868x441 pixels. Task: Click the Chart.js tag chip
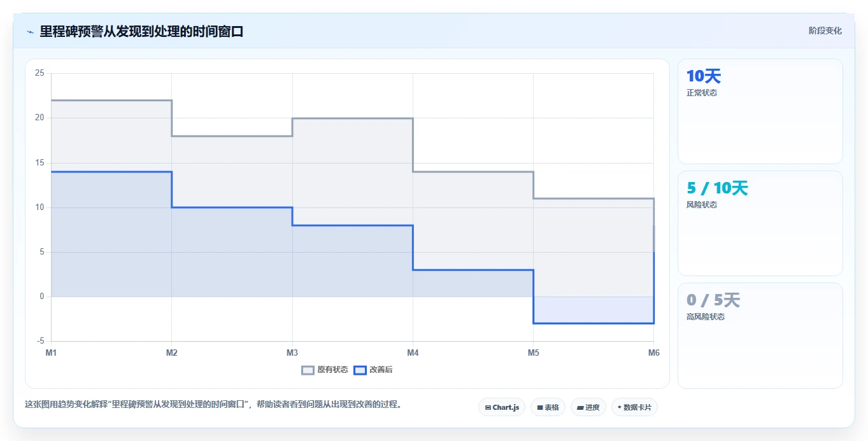tap(502, 407)
